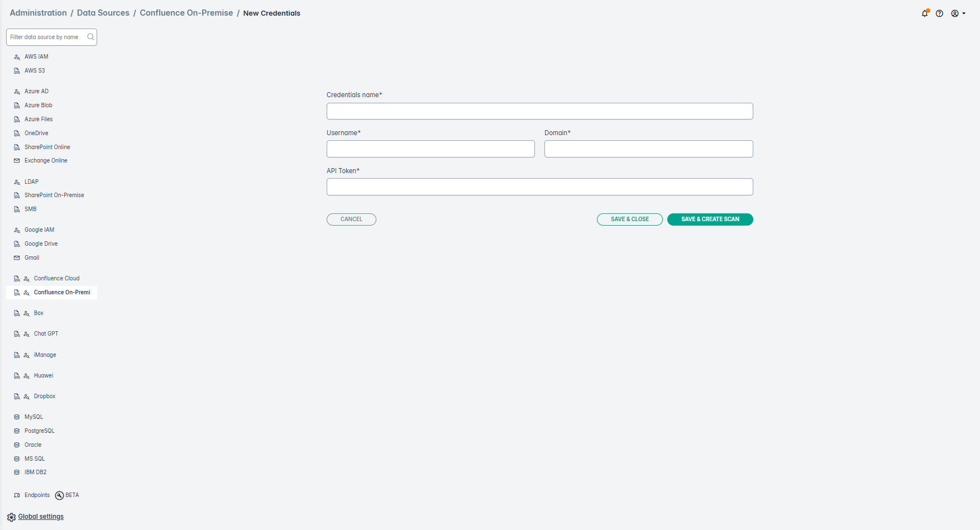Viewport: 980px width, 530px height.
Task: Click the notifications bell icon
Action: pos(925,13)
